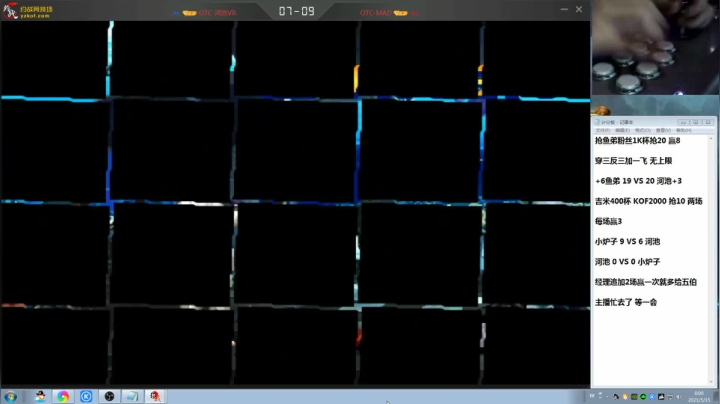The height and width of the screenshot is (404, 720).
Task: Click the left player's VIP badge
Action: click(189, 13)
